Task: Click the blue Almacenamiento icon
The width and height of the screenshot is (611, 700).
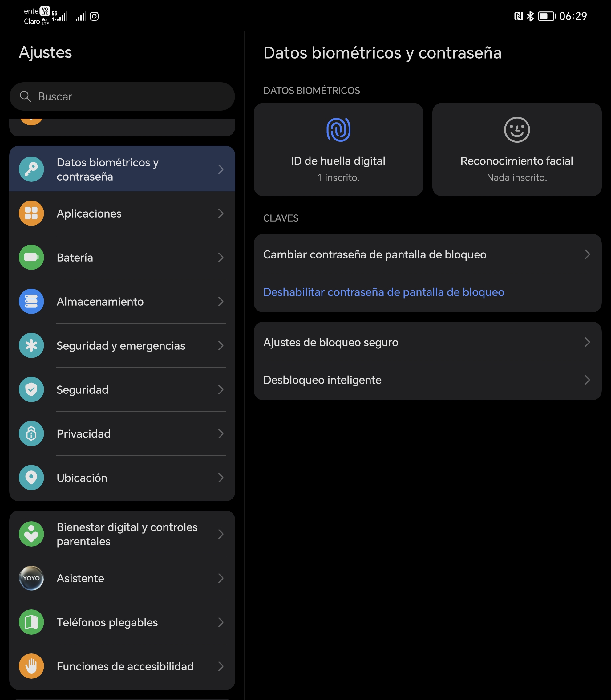Action: 31,302
